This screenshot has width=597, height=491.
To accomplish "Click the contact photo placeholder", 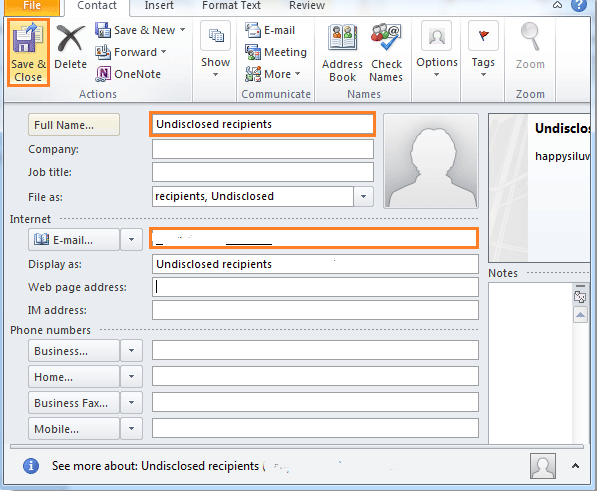I will [431, 161].
